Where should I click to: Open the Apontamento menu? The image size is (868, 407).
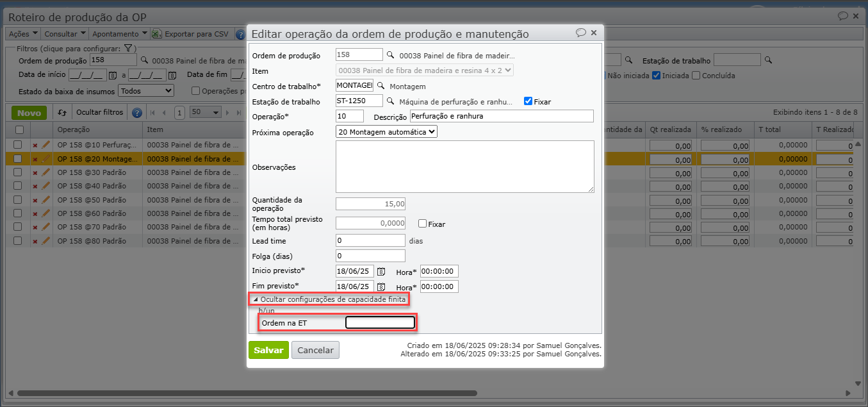point(119,33)
